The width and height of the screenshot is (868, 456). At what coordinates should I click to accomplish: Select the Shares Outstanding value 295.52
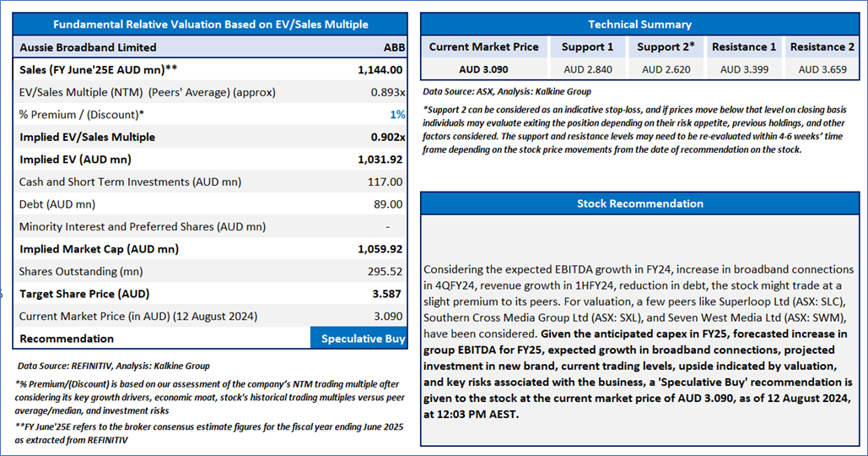coord(385,271)
